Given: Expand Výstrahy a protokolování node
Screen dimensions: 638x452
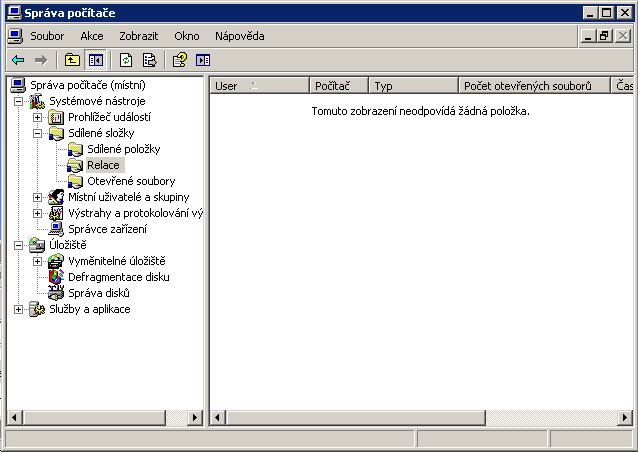Looking at the screenshot, I should click(37, 213).
